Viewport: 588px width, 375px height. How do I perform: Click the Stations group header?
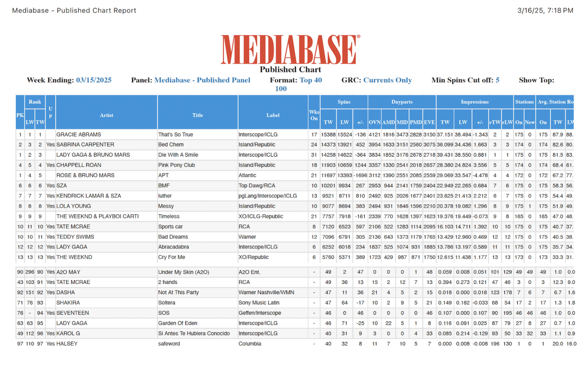click(x=525, y=102)
